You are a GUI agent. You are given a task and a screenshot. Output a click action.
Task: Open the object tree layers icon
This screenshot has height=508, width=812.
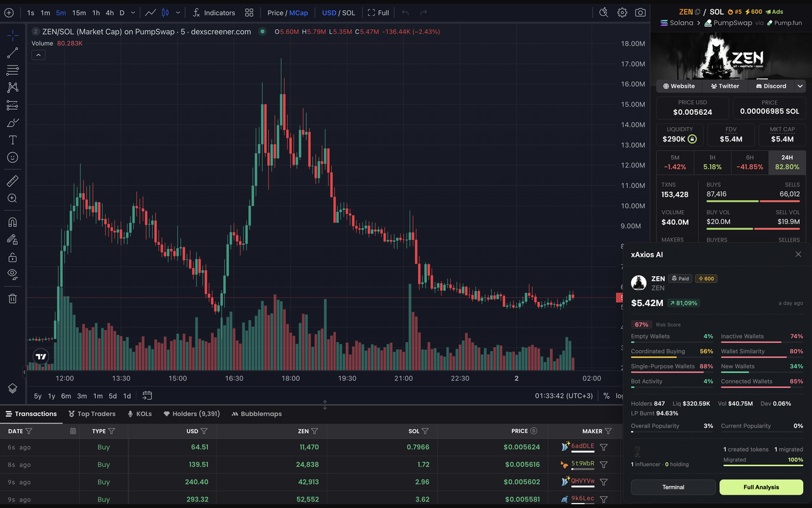coord(12,389)
